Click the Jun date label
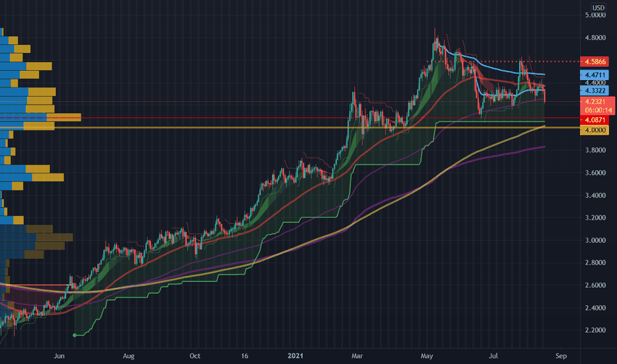 pos(59,356)
